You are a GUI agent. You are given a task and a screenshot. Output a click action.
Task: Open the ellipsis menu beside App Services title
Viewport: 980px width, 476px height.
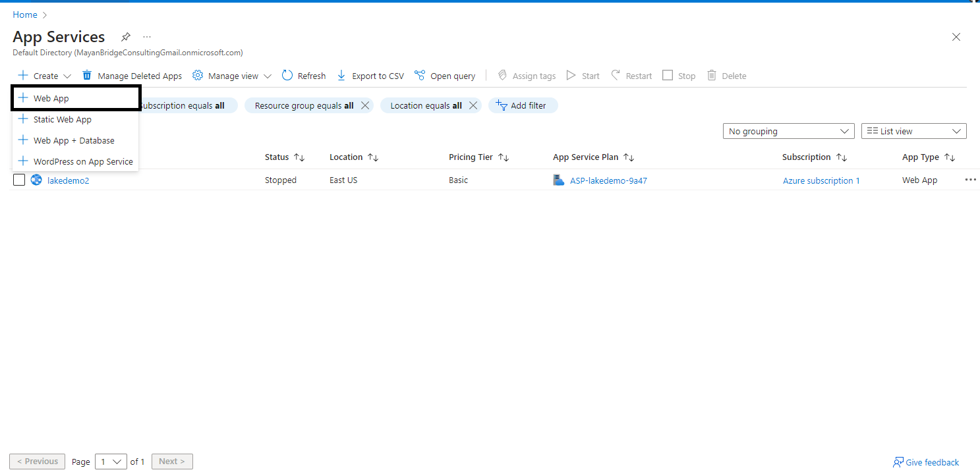147,37
